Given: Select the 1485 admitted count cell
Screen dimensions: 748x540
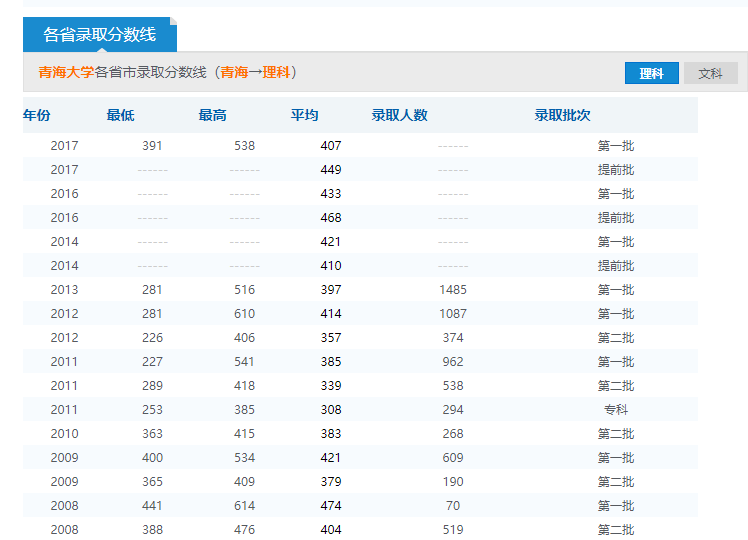Looking at the screenshot, I should click(x=453, y=290).
